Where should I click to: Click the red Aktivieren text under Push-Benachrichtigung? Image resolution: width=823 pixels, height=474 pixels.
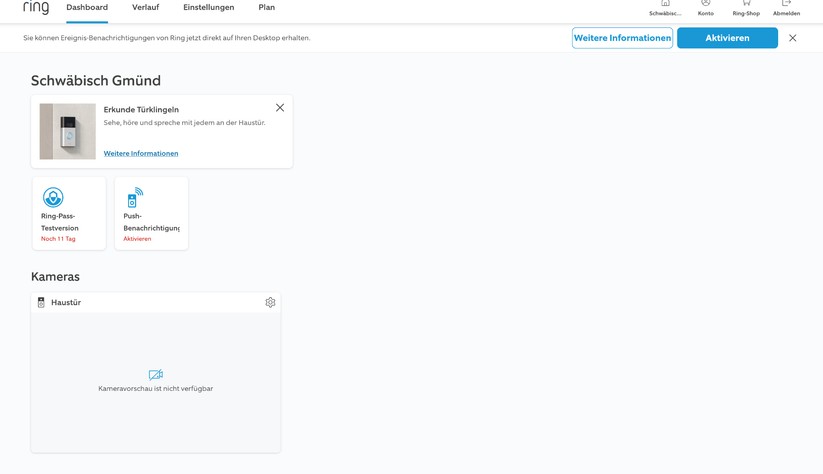click(137, 239)
